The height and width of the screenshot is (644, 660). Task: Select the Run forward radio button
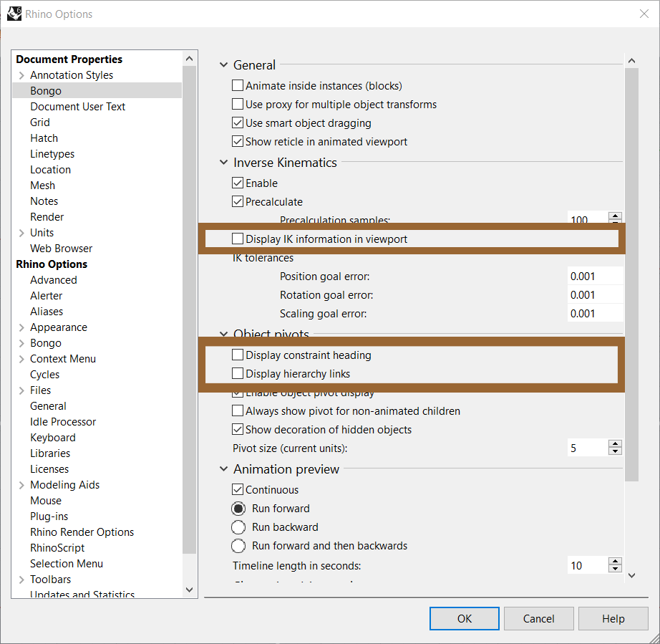(238, 509)
